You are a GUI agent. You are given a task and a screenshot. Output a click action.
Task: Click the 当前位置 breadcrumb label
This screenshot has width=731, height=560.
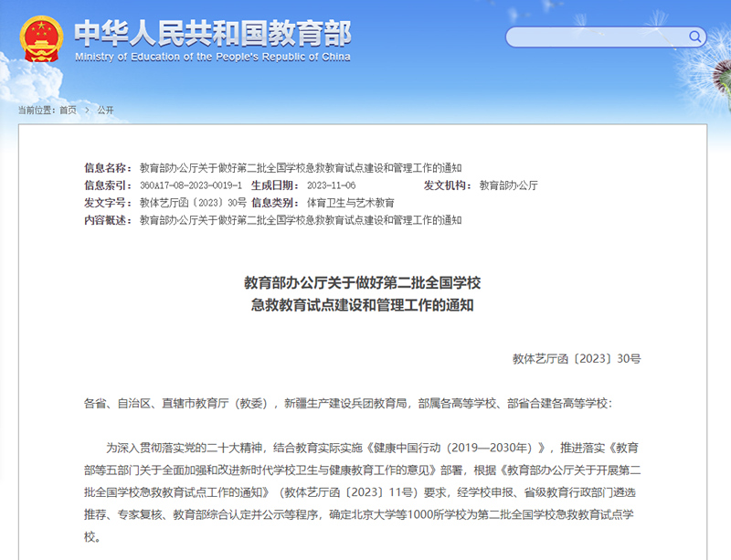[37, 110]
